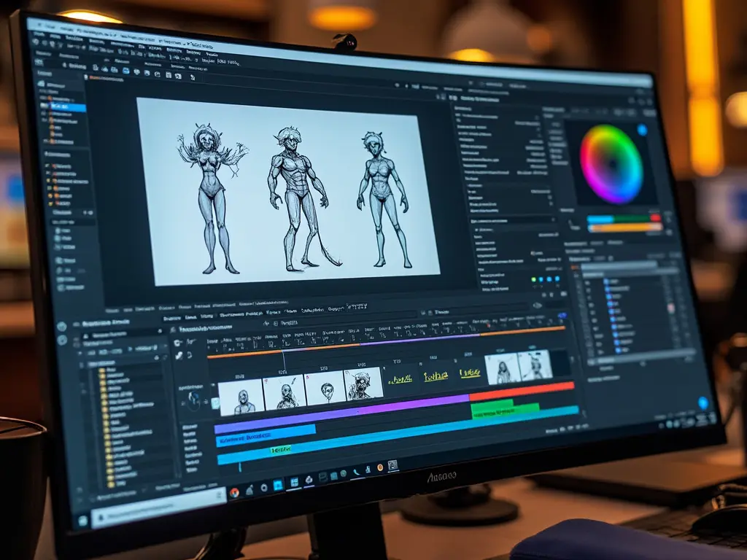Click the timeline playhead marker on the ruler

point(283,352)
